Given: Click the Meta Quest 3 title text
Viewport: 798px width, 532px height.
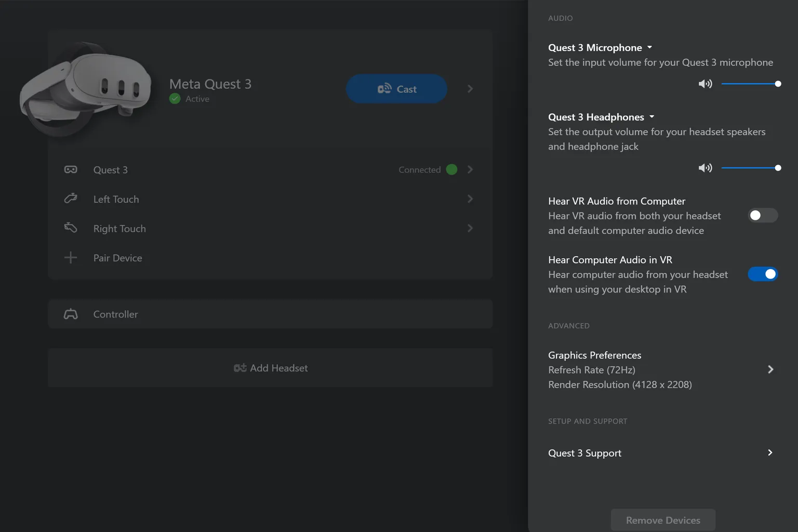Looking at the screenshot, I should [210, 84].
